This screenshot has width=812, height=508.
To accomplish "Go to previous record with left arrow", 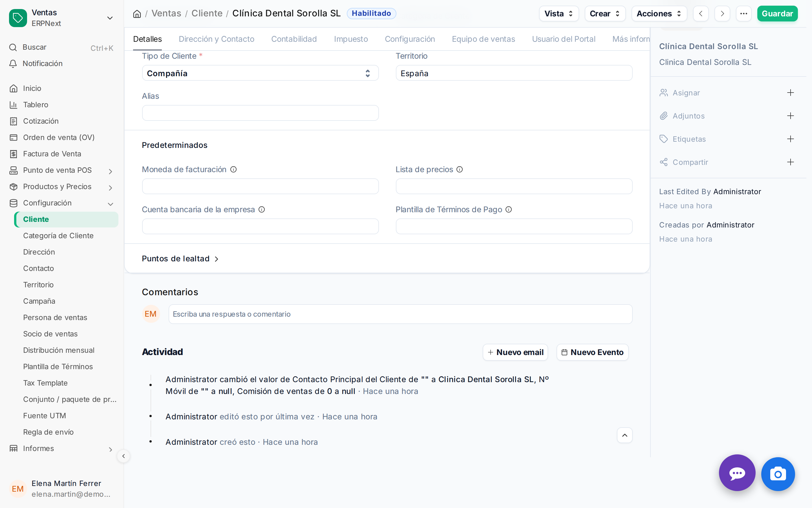I will (701, 14).
